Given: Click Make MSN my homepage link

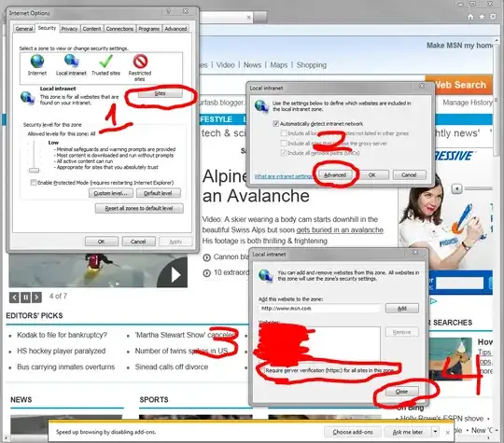Looking at the screenshot, I should coord(459,46).
